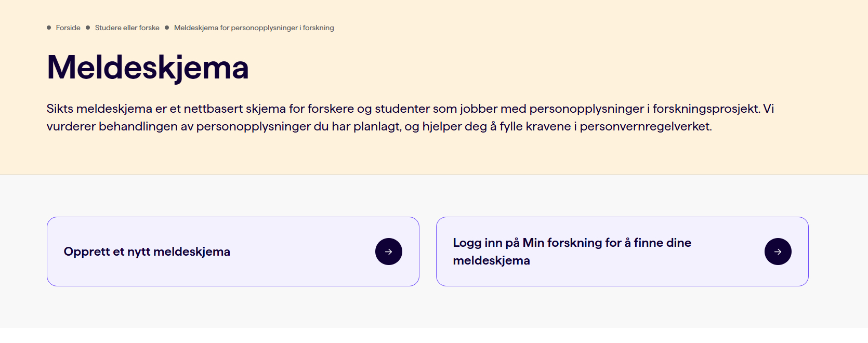The width and height of the screenshot is (868, 343).
Task: Click bullet dot before the last breadcrumb item
Action: click(x=167, y=28)
